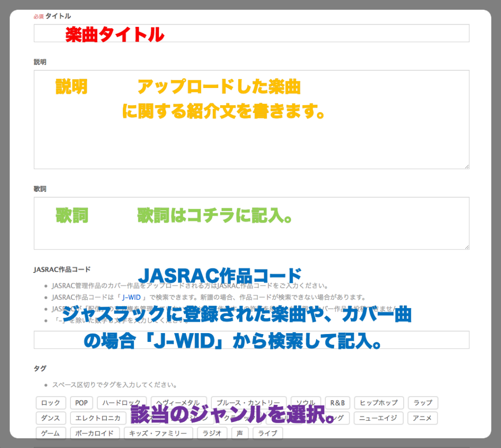
Task: Click the 歌詞 textarea resize grip
Action: 467,247
